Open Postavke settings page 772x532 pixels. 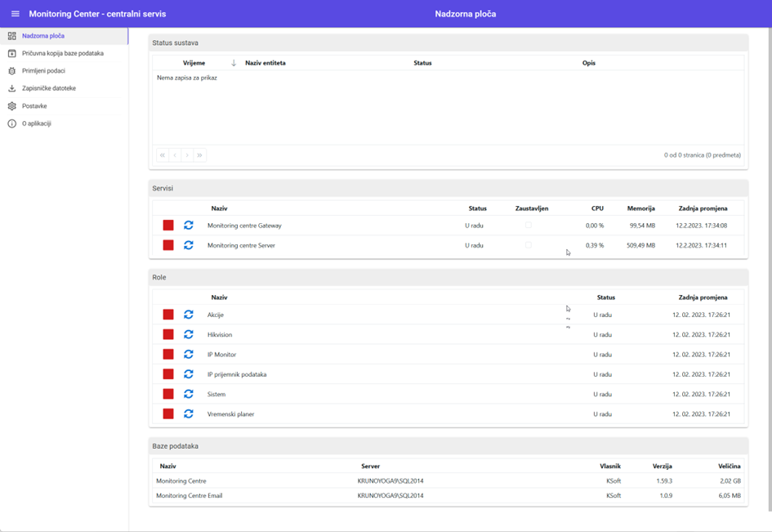click(34, 106)
